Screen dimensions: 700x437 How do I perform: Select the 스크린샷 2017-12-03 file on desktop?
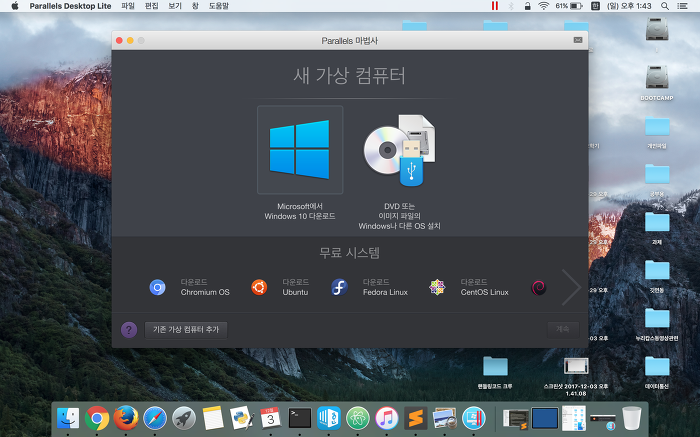click(576, 376)
